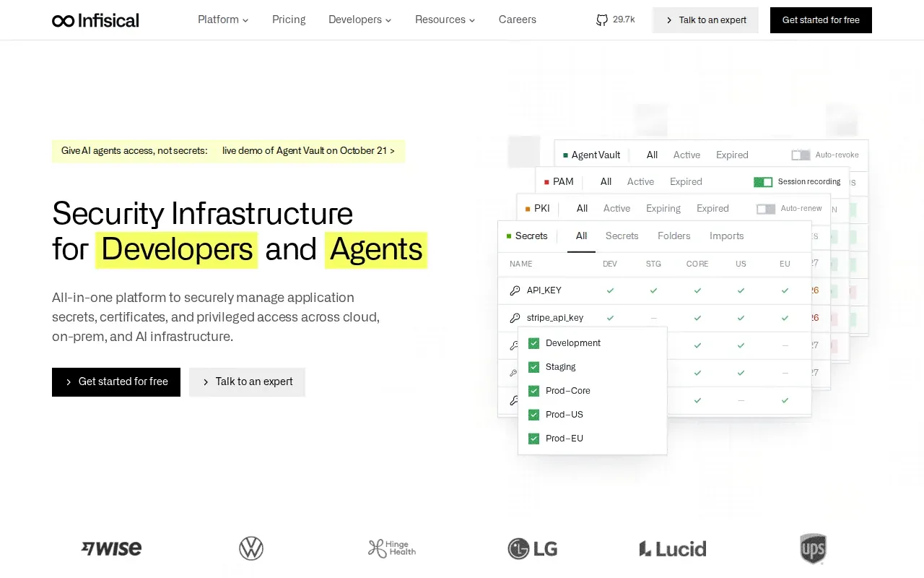Toggle the Auto-renew switch
The image size is (924, 578).
[766, 209]
